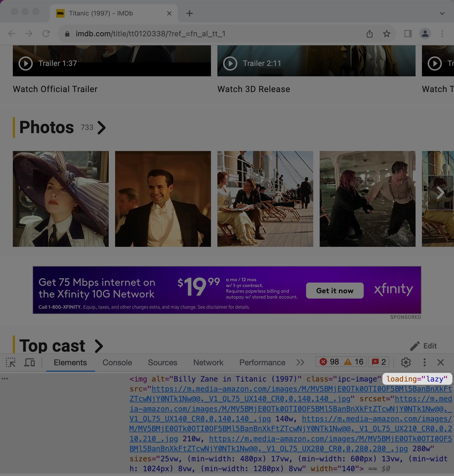Toggle the device toolbar icon in DevTools

[30, 362]
